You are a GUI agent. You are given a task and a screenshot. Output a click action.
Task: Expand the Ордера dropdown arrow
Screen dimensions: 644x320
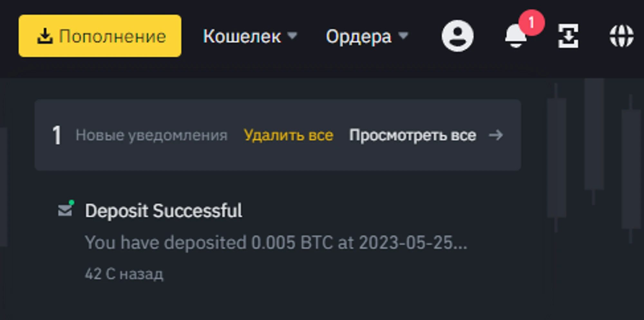point(403,35)
